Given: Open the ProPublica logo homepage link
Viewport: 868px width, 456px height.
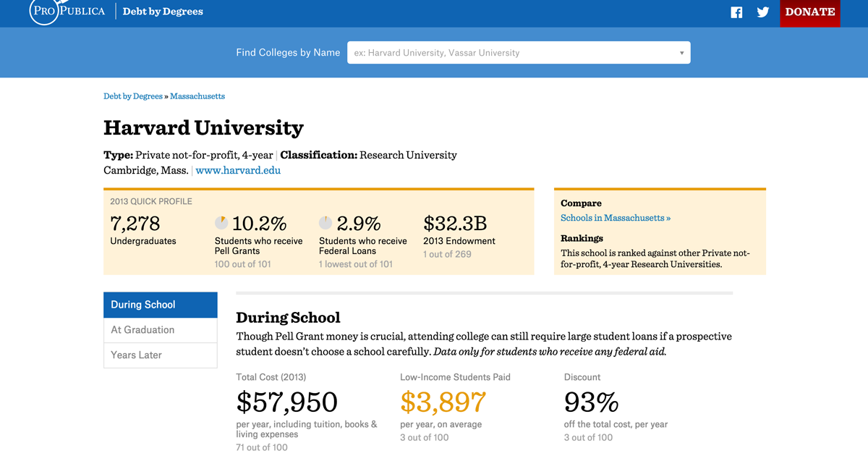Looking at the screenshot, I should 67,11.
